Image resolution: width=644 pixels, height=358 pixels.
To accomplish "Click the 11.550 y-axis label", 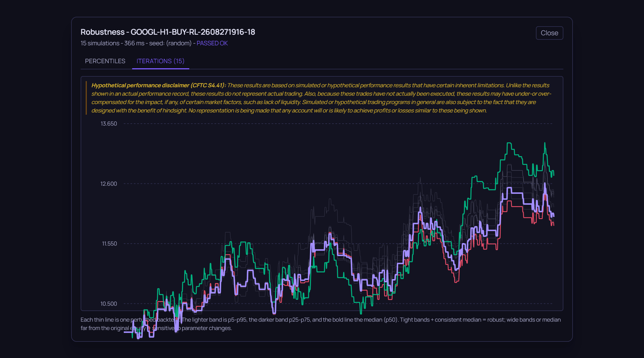I will [109, 244].
